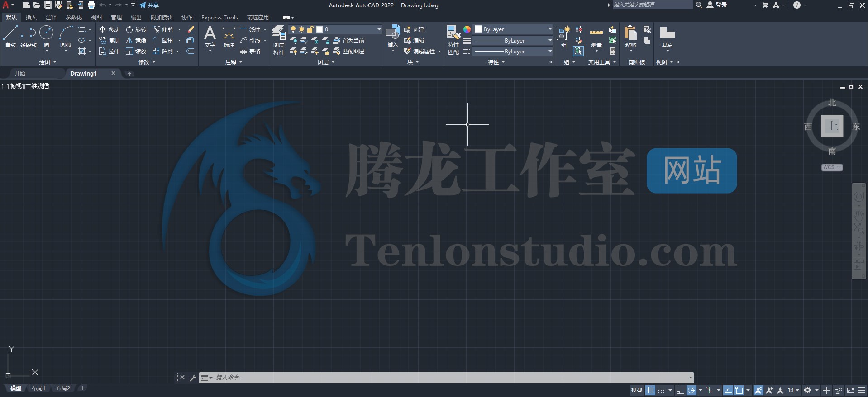868x397 pixels.
Task: Click the keyword search input field
Action: (x=653, y=5)
